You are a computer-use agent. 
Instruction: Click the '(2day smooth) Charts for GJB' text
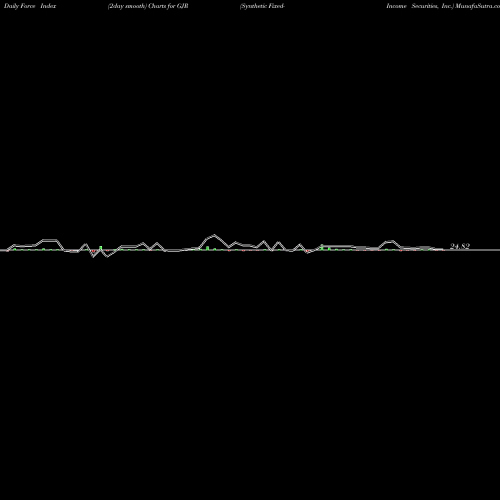pos(148,6)
